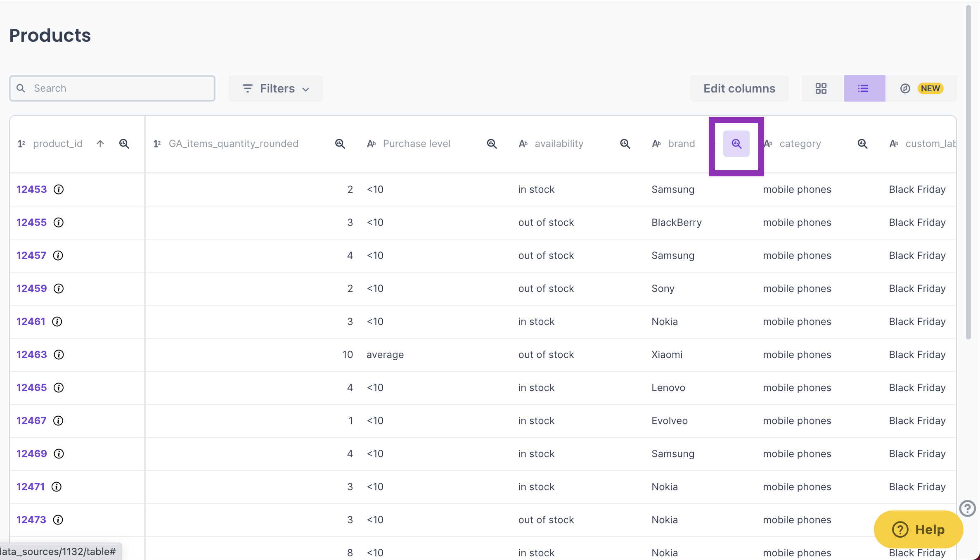
Task: Select the list table view
Action: click(864, 88)
